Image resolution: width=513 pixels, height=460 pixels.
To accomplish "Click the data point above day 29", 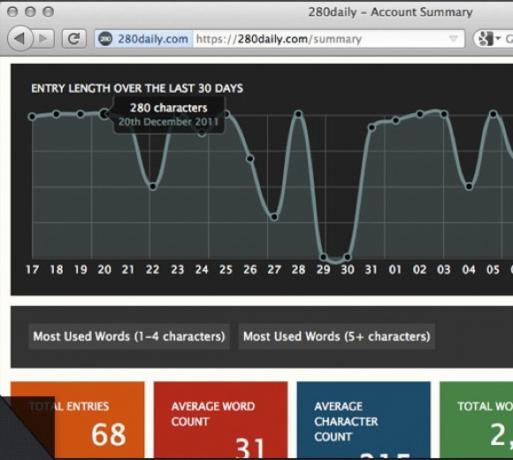I will pyautogui.click(x=323, y=257).
